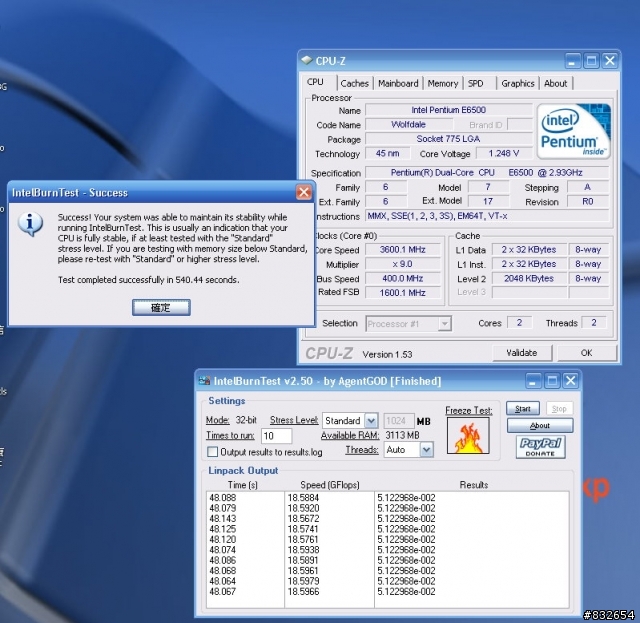This screenshot has width=640, height=623.
Task: Switch to the Memory tab
Action: [443, 84]
